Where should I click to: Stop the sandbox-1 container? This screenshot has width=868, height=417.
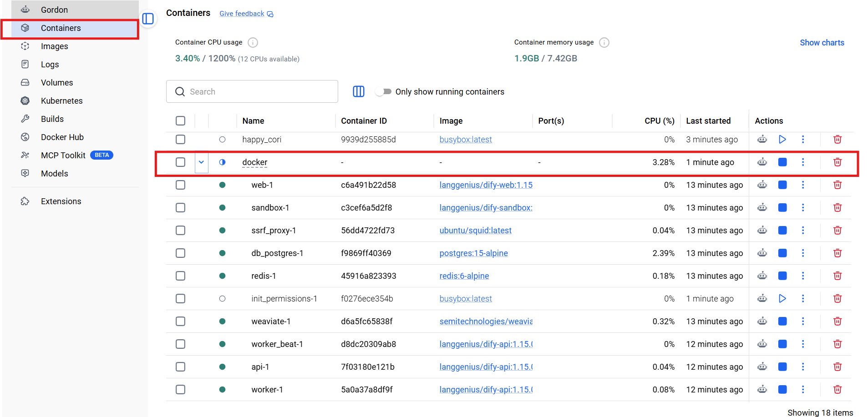pos(782,207)
